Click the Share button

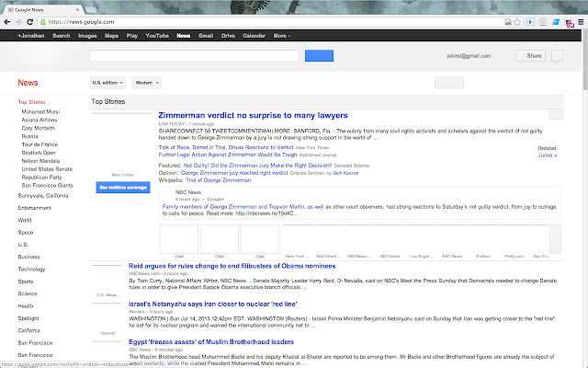530,56
